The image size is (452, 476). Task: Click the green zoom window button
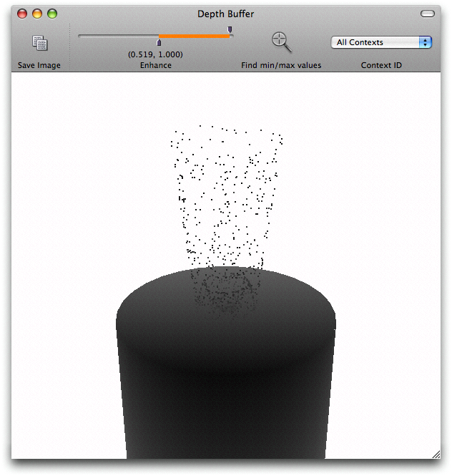click(51, 14)
